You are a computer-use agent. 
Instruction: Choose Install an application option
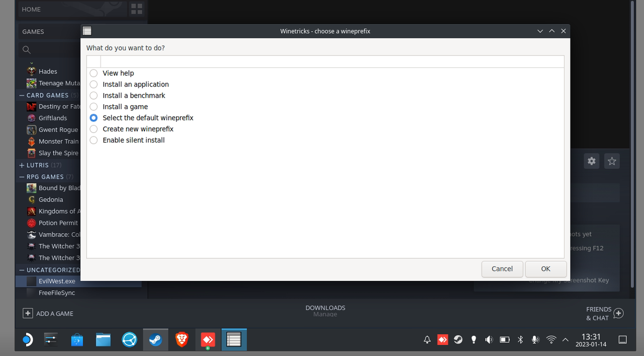pyautogui.click(x=94, y=84)
